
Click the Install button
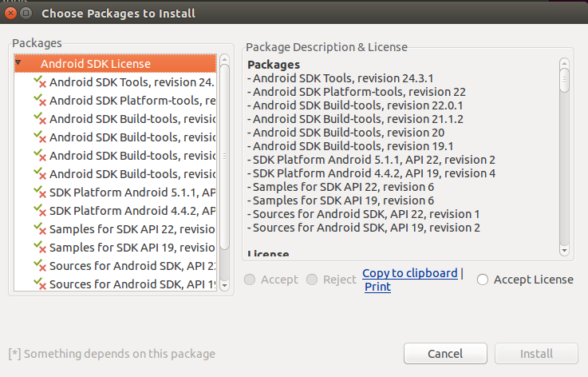click(x=536, y=353)
